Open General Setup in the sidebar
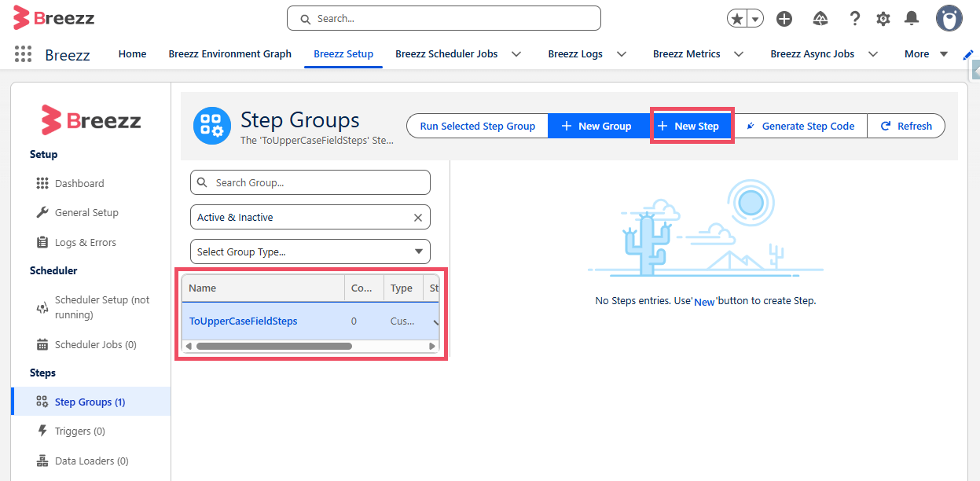This screenshot has height=481, width=980. 86,212
